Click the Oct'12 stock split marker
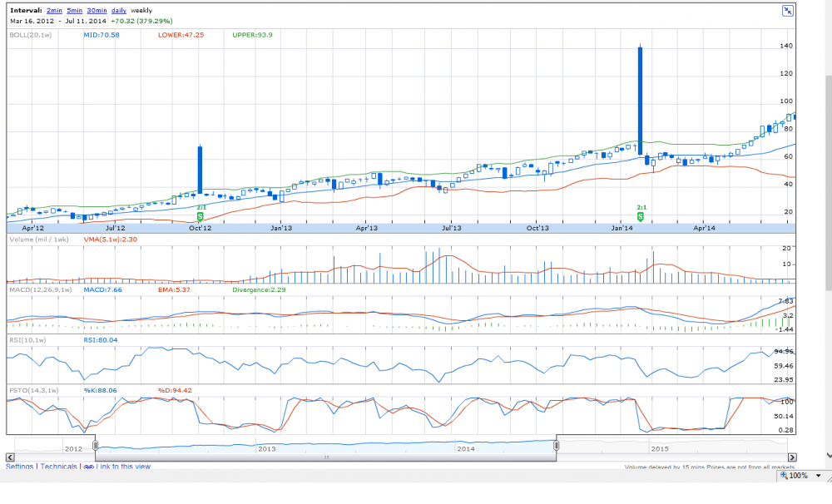Screen dimensions: 832x504 [200, 216]
